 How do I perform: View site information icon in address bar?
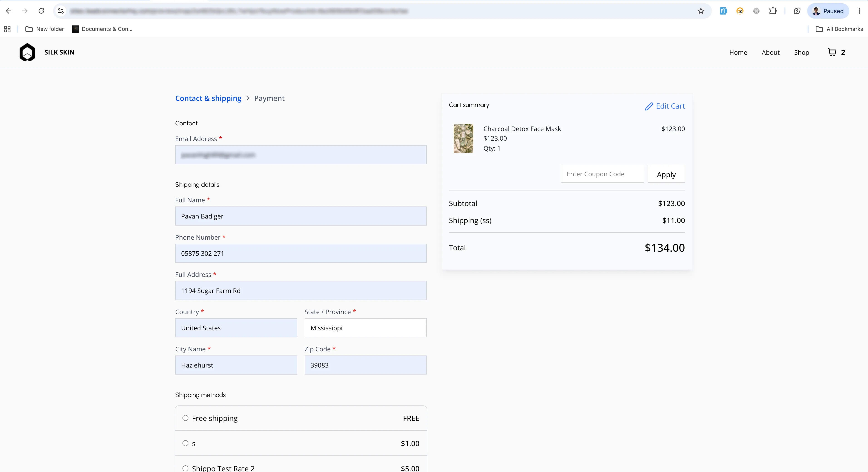61,11
